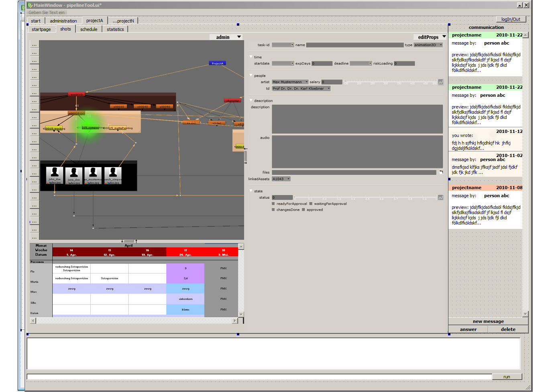Open the admin dropdown menu

point(226,37)
